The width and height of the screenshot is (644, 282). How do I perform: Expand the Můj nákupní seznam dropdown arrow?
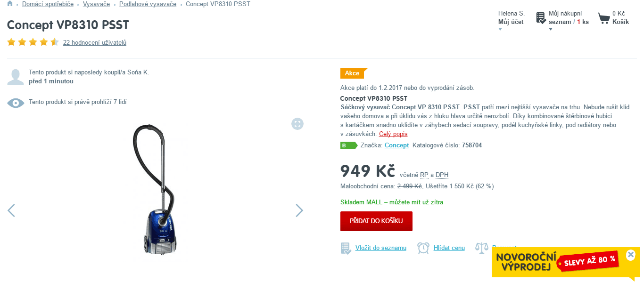pyautogui.click(x=550, y=29)
